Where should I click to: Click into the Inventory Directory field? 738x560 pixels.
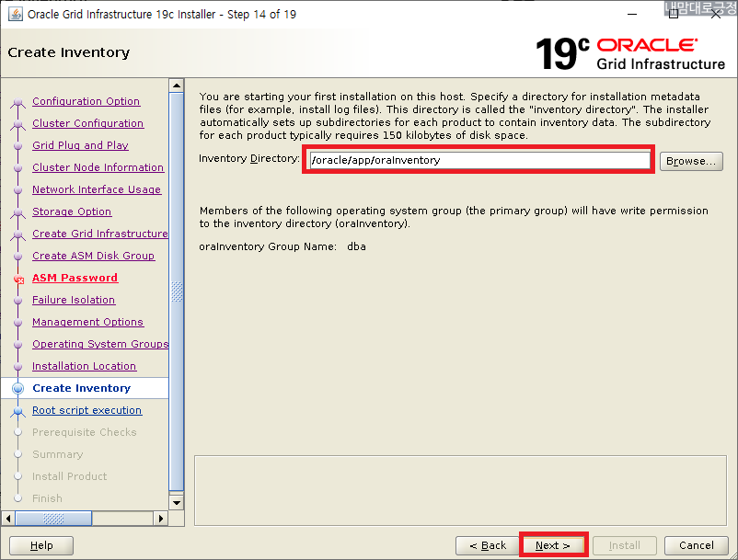pos(479,160)
